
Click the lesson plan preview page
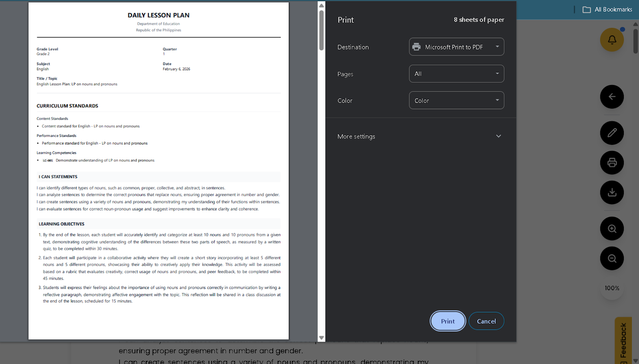click(x=159, y=171)
